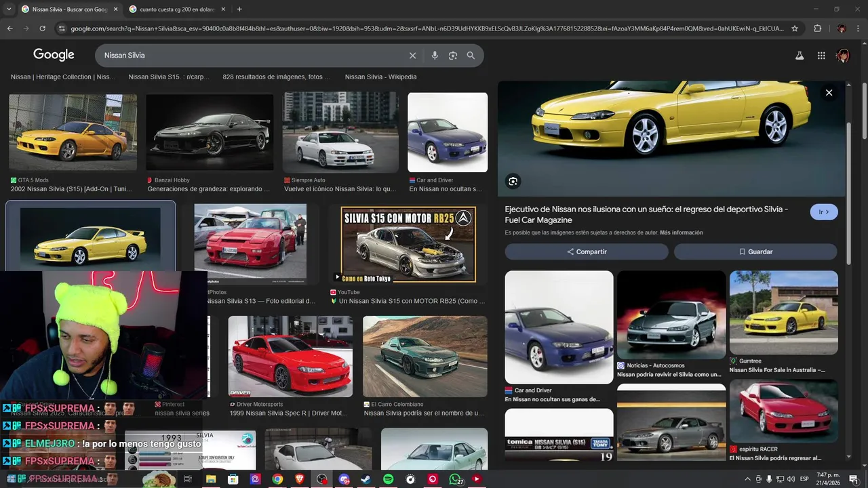Close the image preview panel
The image size is (868, 488).
829,93
